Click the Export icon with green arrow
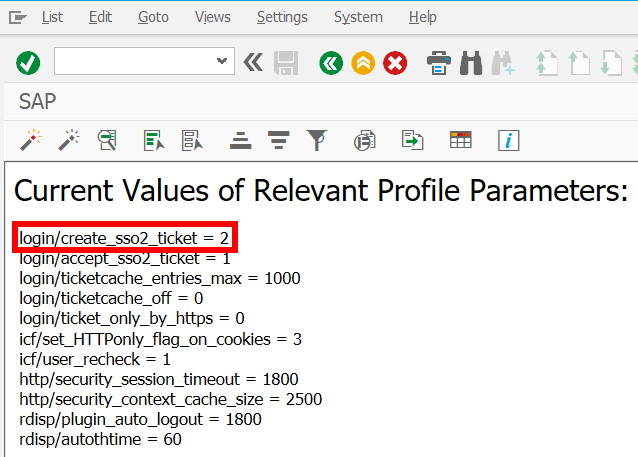The height and width of the screenshot is (457, 638). pyautogui.click(x=413, y=140)
